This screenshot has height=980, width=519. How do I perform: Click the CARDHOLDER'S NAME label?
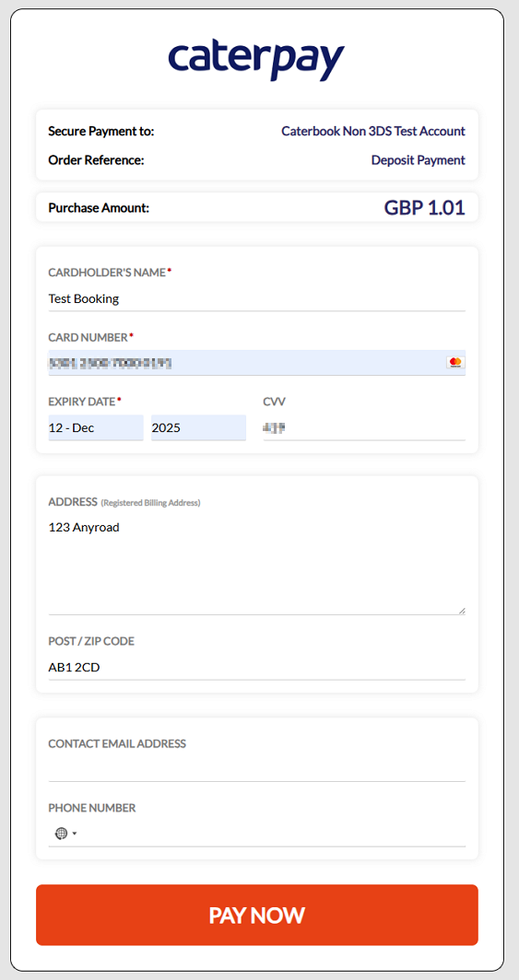pyautogui.click(x=110, y=273)
